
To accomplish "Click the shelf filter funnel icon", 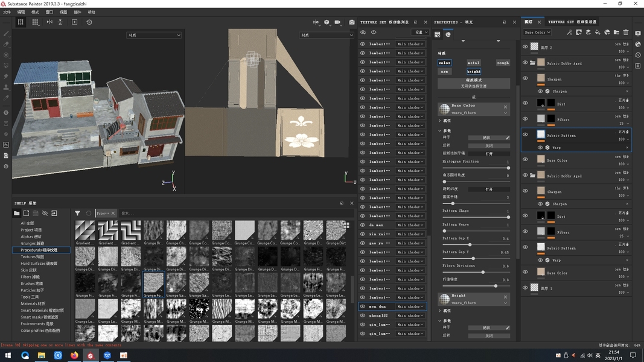I will pos(77,213).
